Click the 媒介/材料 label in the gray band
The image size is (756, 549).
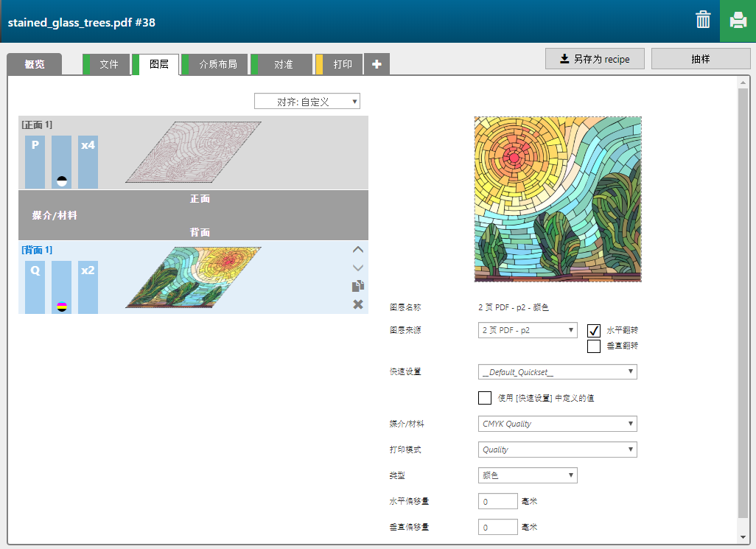[55, 215]
